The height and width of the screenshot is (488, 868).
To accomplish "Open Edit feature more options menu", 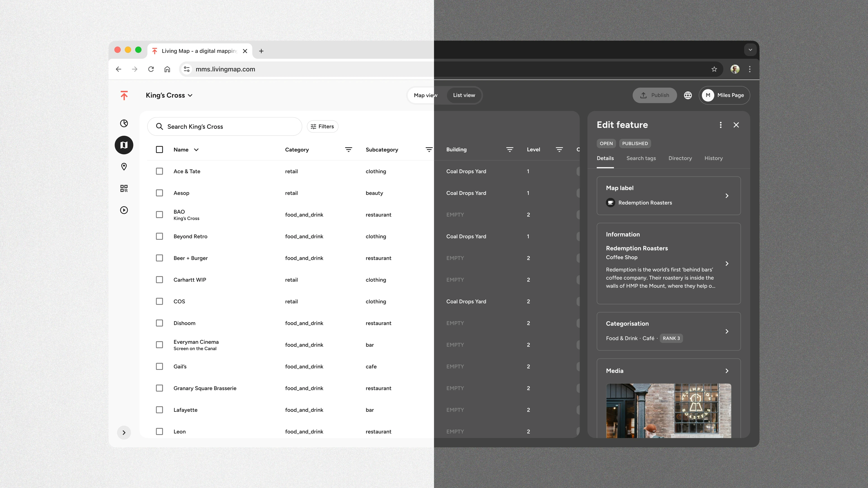I will 721,125.
